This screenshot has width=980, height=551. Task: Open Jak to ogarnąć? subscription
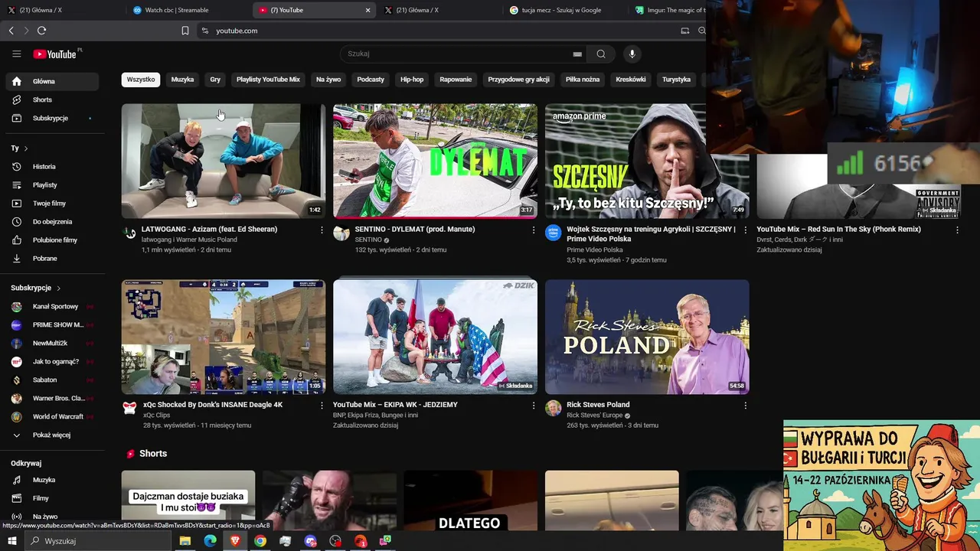pyautogui.click(x=52, y=361)
